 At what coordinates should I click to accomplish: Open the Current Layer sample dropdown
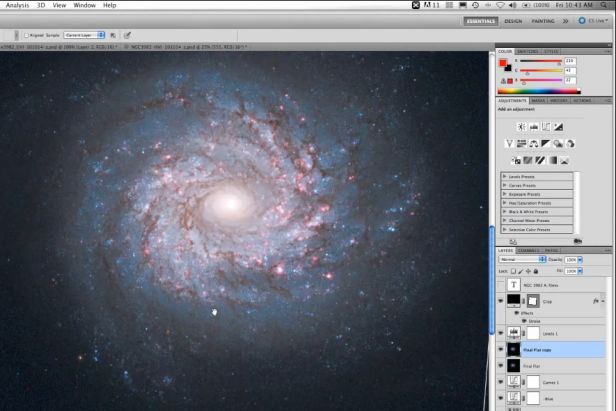click(84, 35)
